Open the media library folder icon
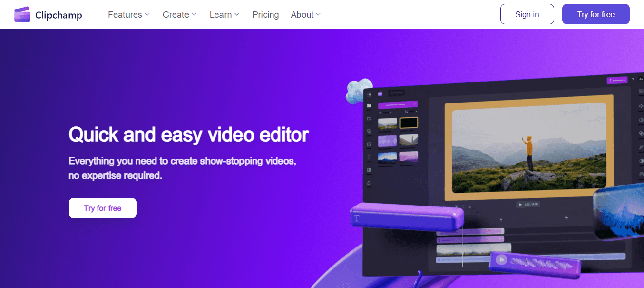The height and width of the screenshot is (288, 644). click(x=369, y=105)
